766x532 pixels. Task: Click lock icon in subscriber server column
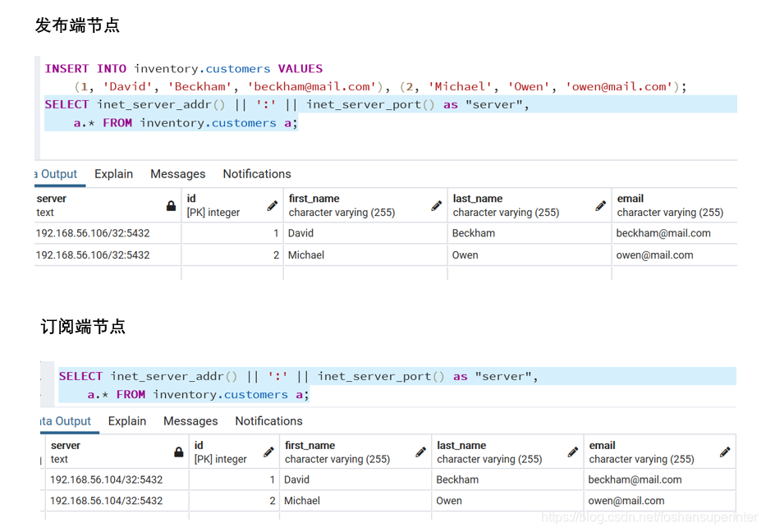click(179, 452)
